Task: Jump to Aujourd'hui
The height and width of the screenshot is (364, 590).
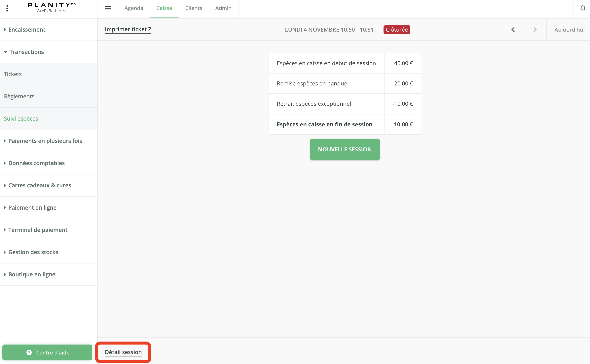Action: [569, 30]
